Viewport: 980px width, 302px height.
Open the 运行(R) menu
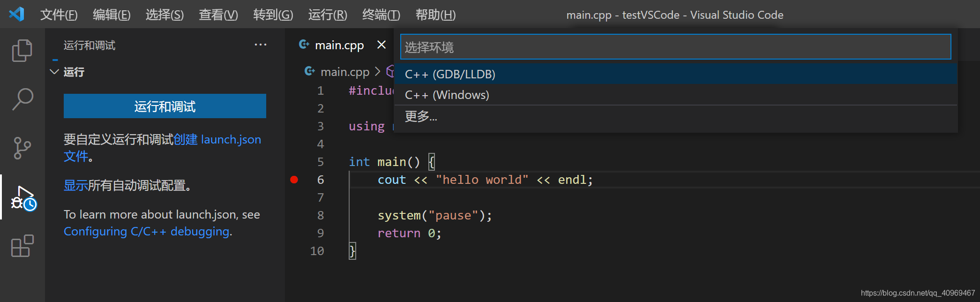(x=328, y=15)
